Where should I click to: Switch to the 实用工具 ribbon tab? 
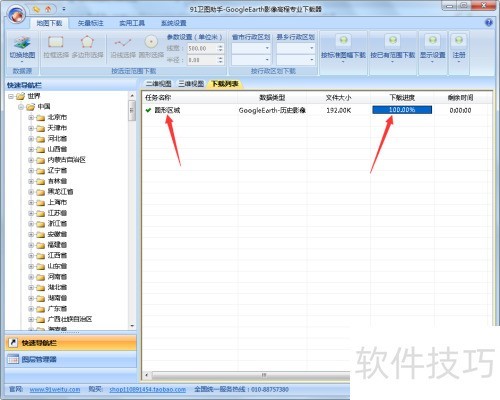(x=132, y=23)
